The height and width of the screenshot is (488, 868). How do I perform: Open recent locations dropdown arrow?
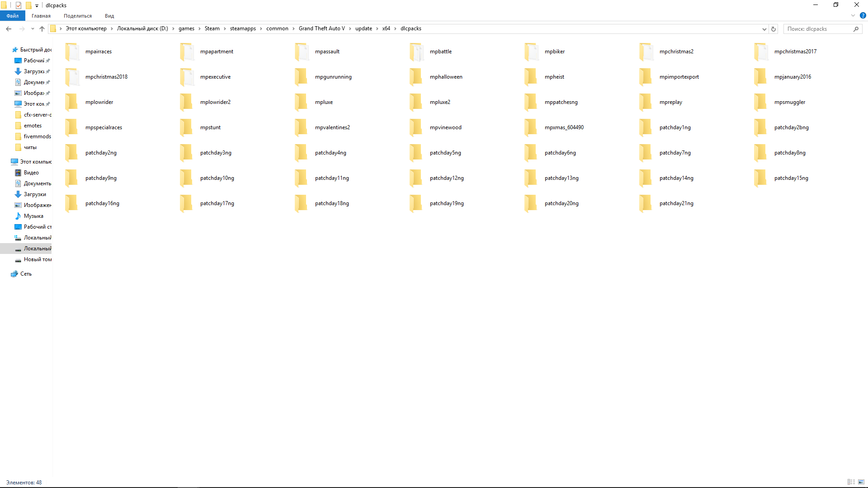[x=33, y=29]
